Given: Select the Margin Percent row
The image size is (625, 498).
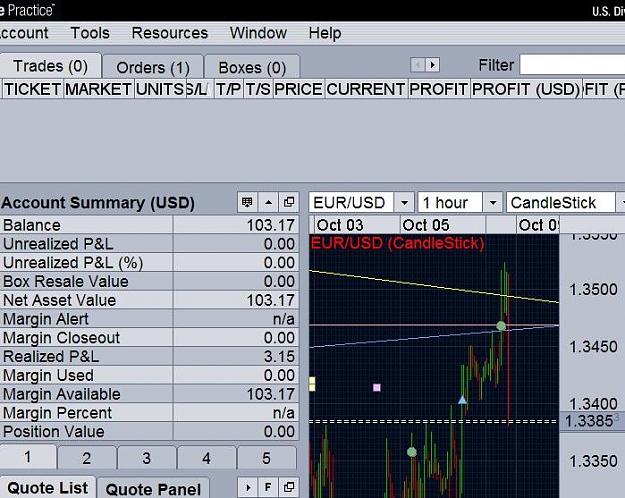Looking at the screenshot, I should click(149, 413).
